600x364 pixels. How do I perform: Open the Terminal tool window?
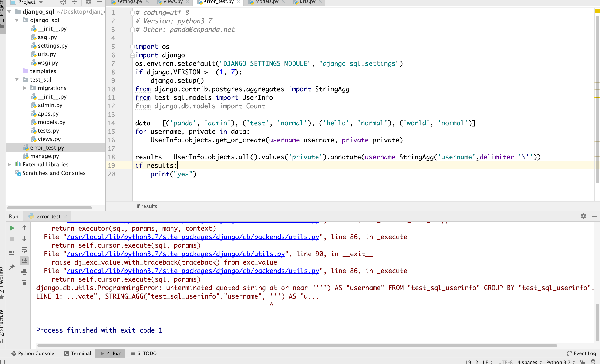point(78,353)
